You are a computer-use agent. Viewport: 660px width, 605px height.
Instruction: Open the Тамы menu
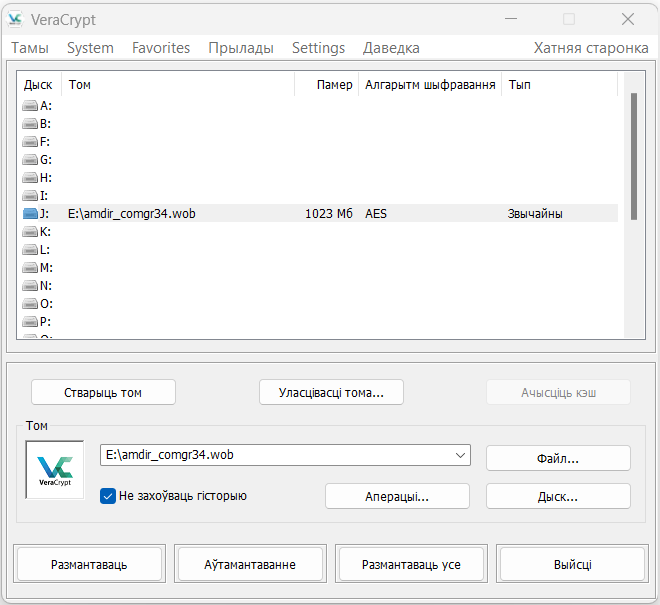coord(30,48)
